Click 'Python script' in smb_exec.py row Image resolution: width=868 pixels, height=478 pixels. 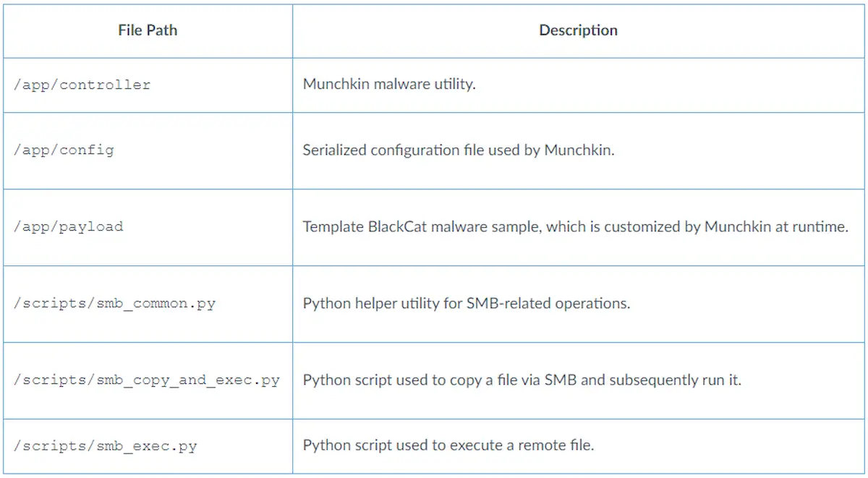tap(341, 445)
